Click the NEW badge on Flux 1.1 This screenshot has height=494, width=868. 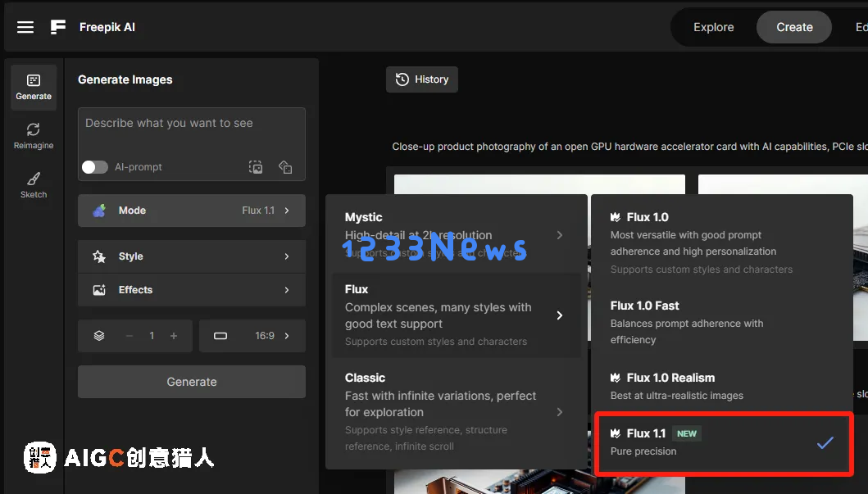point(686,433)
